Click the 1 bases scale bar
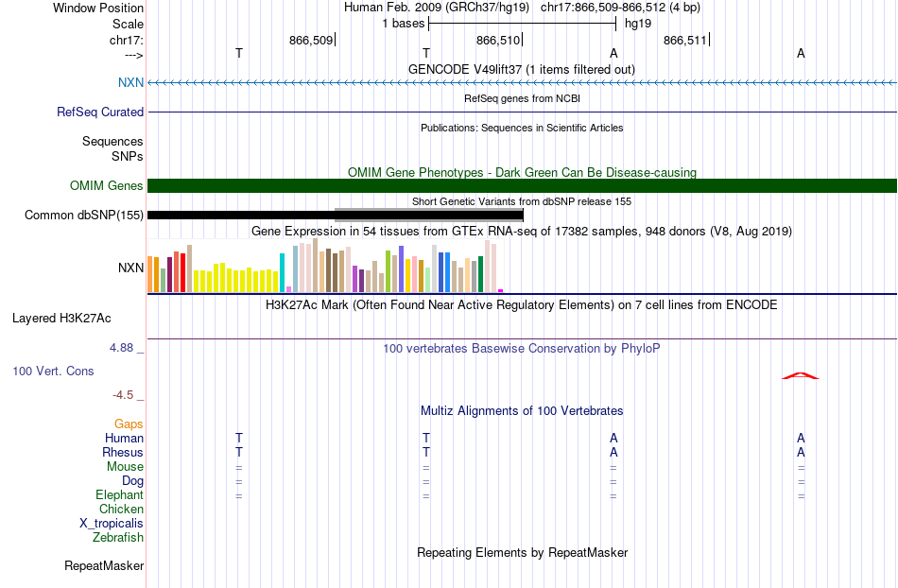The width and height of the screenshot is (898, 588). pos(522,24)
